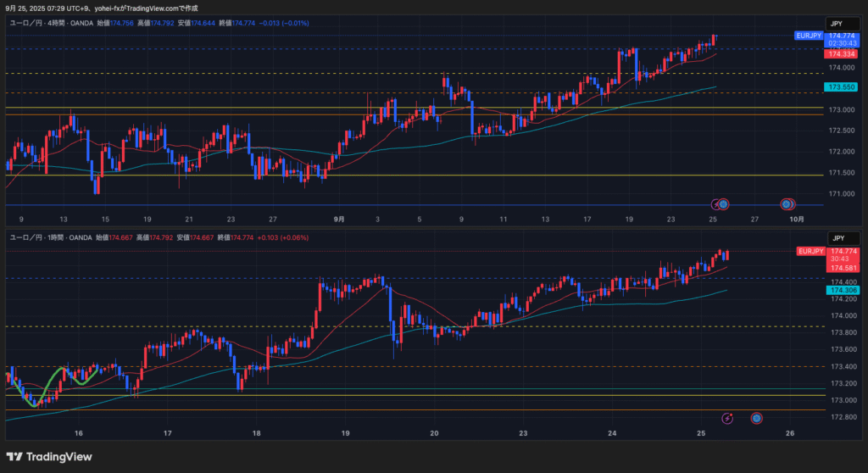Click the 9月 label on the 4-hour time axis

click(x=339, y=218)
